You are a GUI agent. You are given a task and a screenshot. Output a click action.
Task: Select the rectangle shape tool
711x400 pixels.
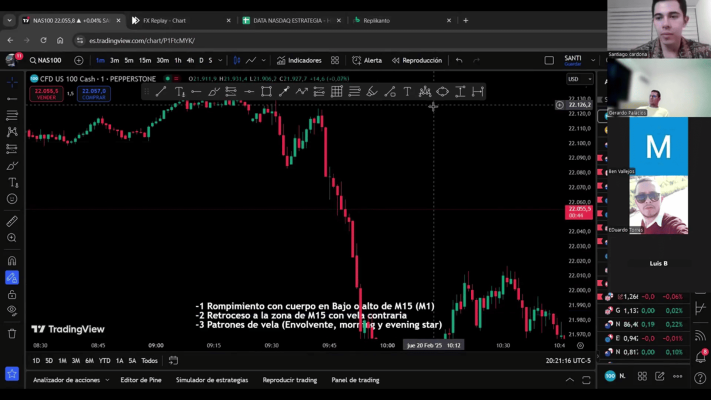[x=266, y=92]
